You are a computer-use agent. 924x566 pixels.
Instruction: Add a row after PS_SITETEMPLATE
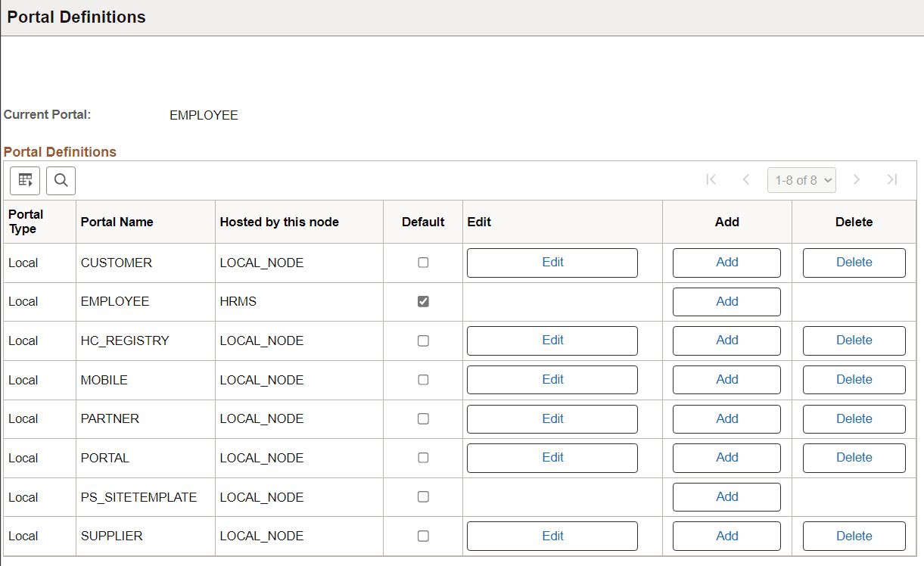726,496
